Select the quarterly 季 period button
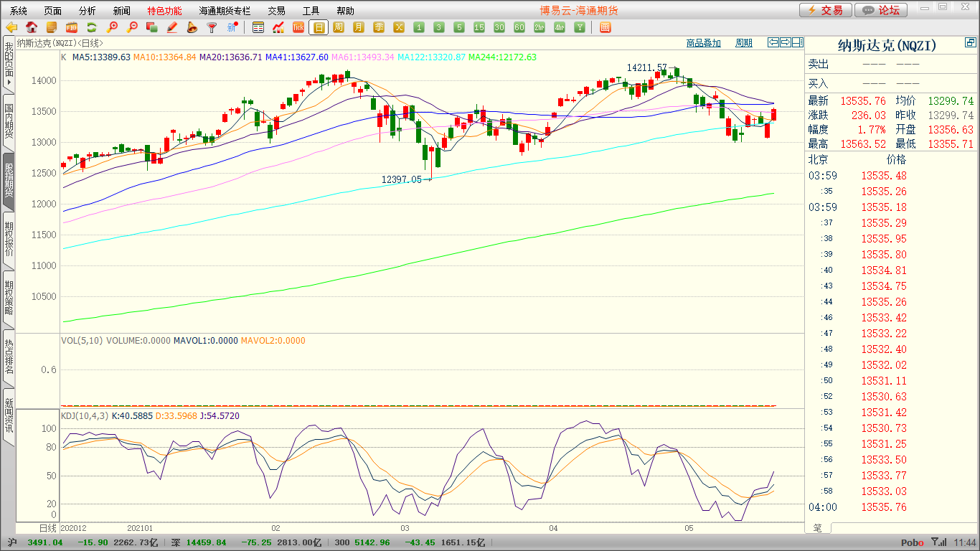This screenshot has width=980, height=551. tap(379, 27)
